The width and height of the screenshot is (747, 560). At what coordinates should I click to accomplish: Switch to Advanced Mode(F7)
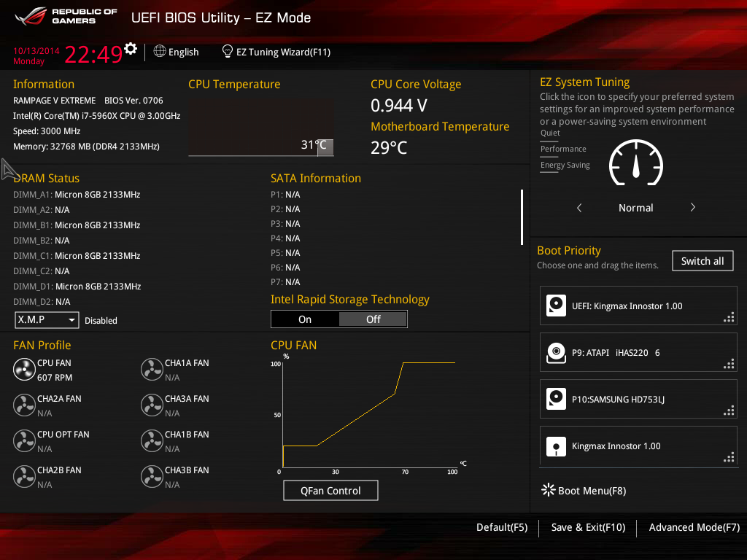pyautogui.click(x=694, y=528)
